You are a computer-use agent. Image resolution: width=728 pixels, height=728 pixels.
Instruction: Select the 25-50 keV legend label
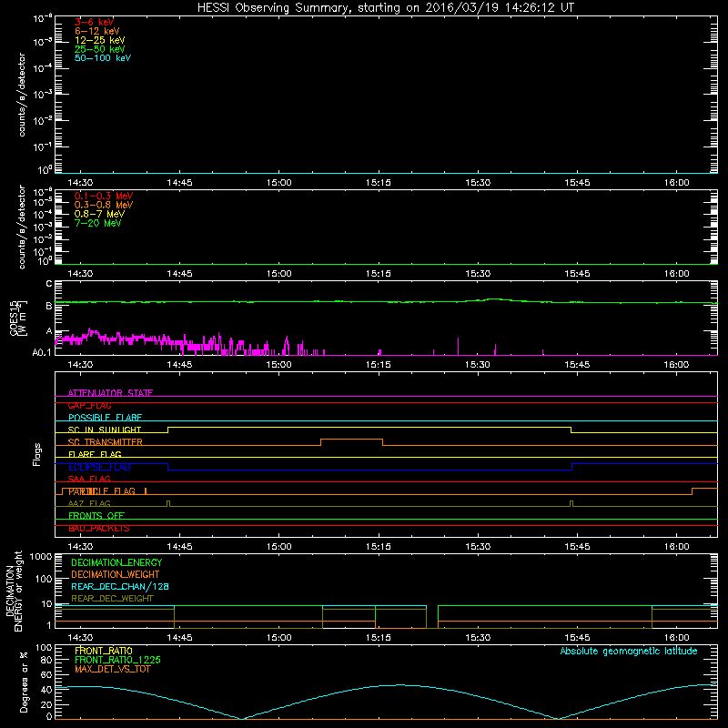pyautogui.click(x=100, y=49)
